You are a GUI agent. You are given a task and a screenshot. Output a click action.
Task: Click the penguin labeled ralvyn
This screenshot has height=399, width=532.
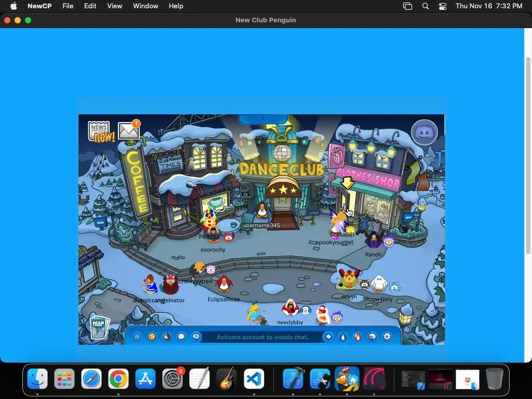click(x=349, y=279)
